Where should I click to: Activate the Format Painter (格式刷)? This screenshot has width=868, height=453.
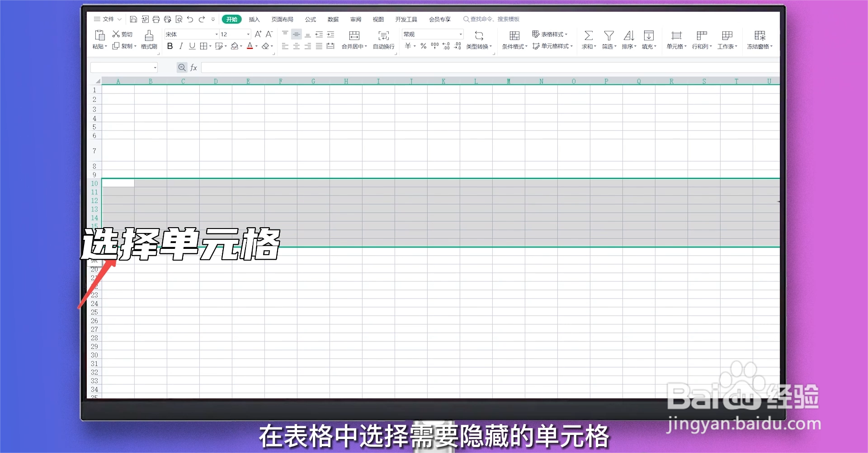point(149,40)
